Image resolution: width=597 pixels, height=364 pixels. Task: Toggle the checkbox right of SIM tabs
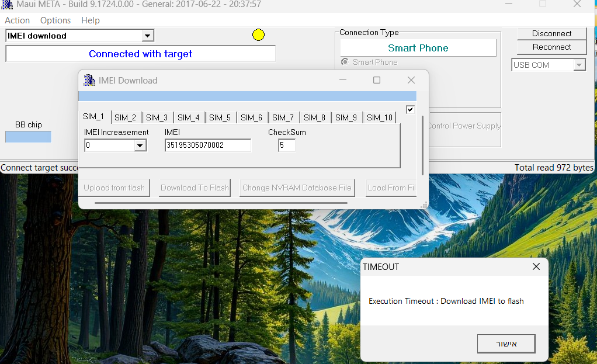[410, 109]
